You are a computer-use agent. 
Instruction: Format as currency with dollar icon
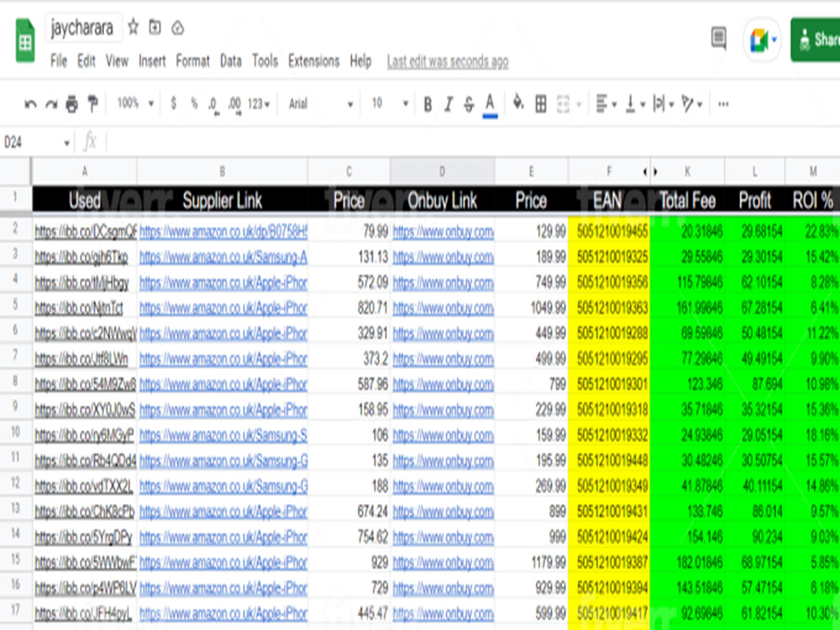[x=174, y=103]
